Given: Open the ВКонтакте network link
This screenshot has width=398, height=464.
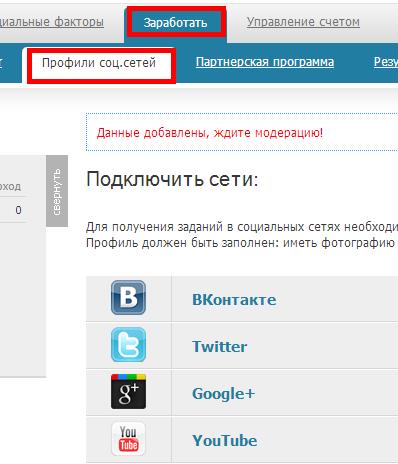Looking at the screenshot, I should tap(234, 299).
